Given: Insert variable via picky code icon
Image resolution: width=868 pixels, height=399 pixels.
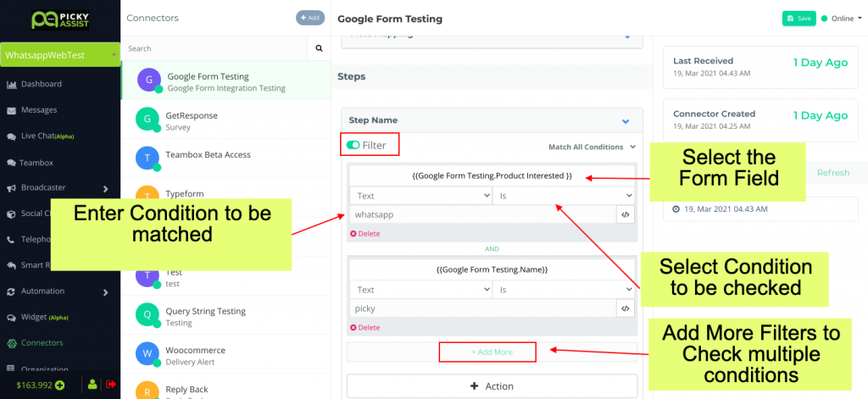Looking at the screenshot, I should point(626,309).
